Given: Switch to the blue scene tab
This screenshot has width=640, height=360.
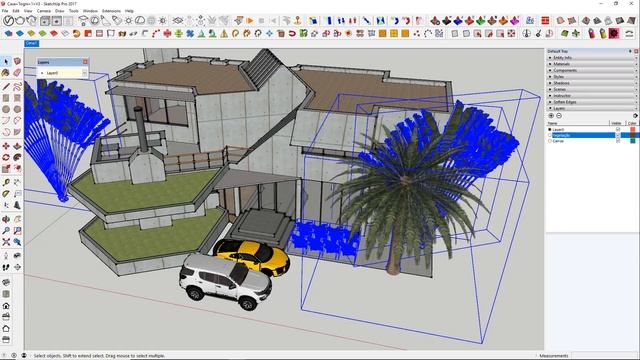Looking at the screenshot, I should pyautogui.click(x=31, y=43).
